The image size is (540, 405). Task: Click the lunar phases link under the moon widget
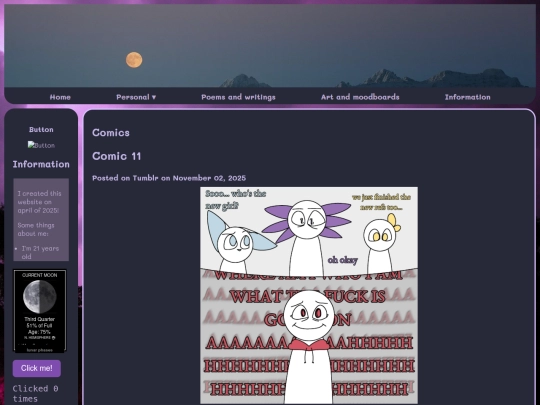click(40, 350)
